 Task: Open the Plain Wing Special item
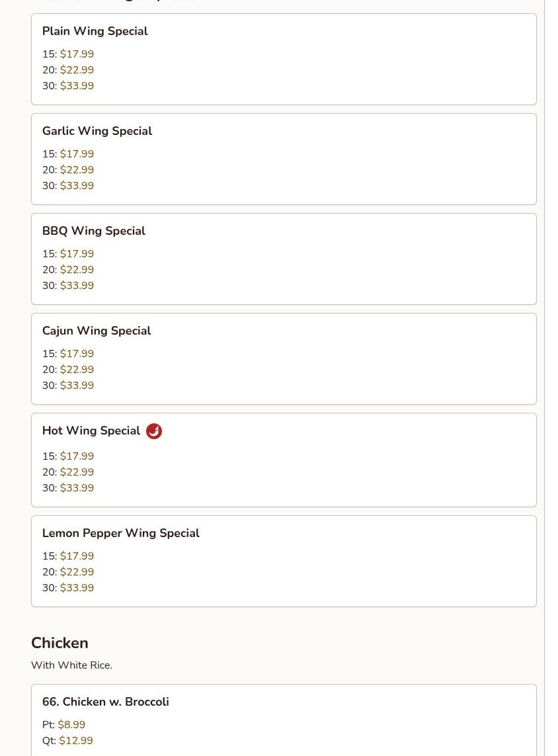point(95,31)
